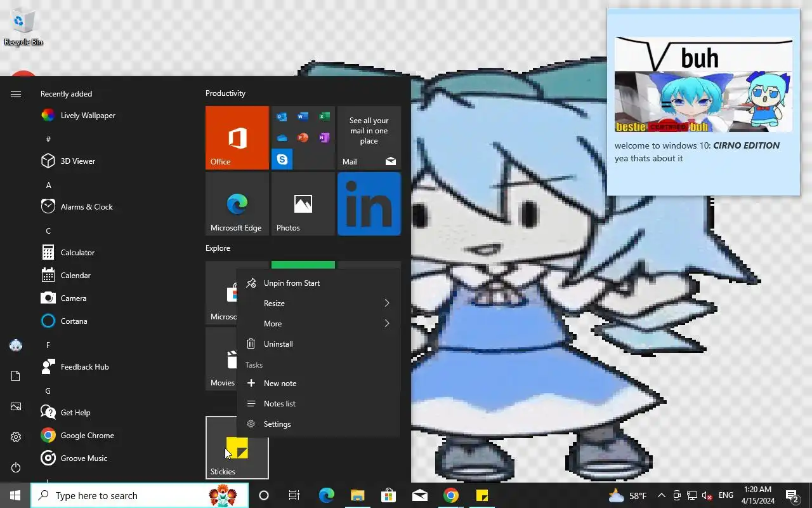Open Settings from Stickies context menu

coord(318,424)
